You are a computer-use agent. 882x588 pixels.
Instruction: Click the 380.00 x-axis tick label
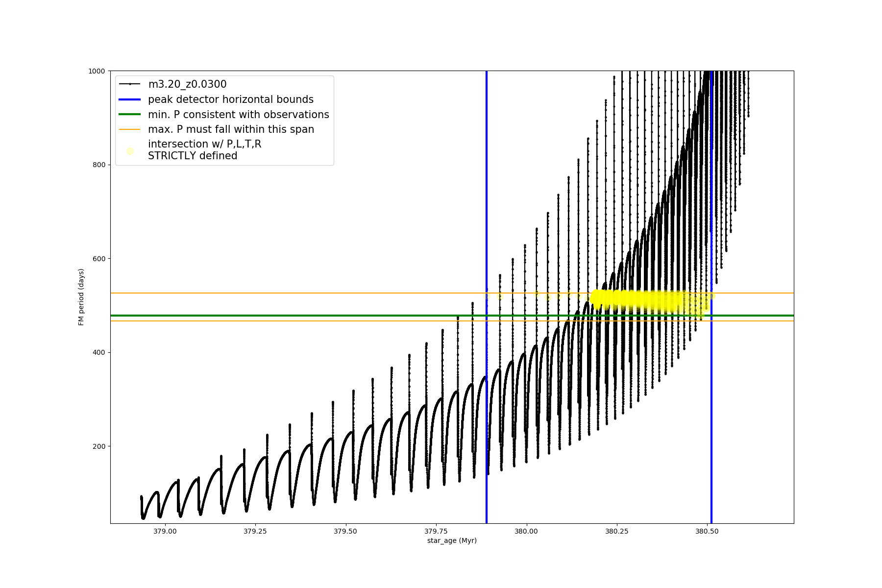(x=527, y=531)
